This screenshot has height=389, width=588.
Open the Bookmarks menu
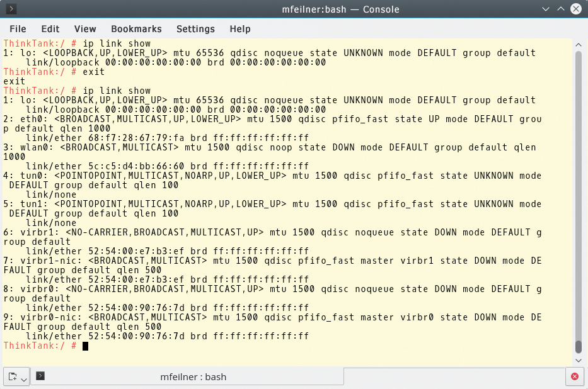point(136,29)
